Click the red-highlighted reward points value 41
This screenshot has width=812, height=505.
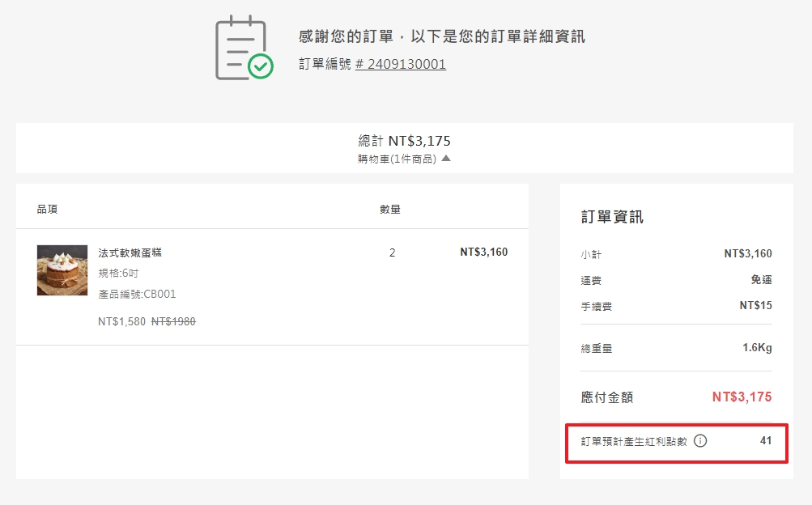coord(765,441)
